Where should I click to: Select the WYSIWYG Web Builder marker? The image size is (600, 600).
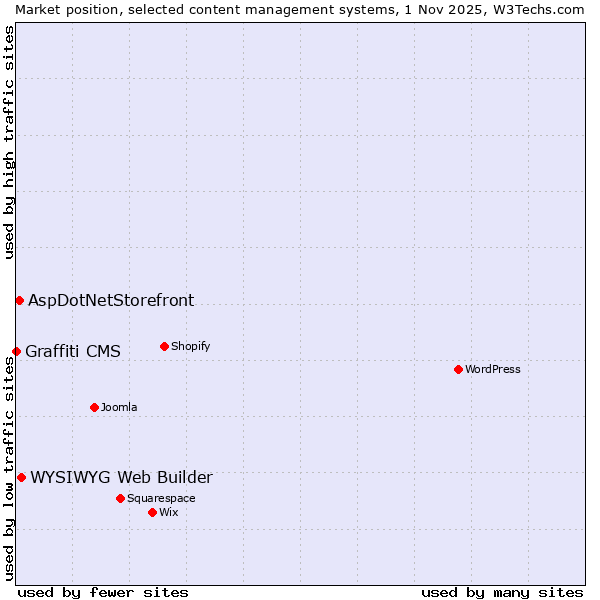[21, 477]
